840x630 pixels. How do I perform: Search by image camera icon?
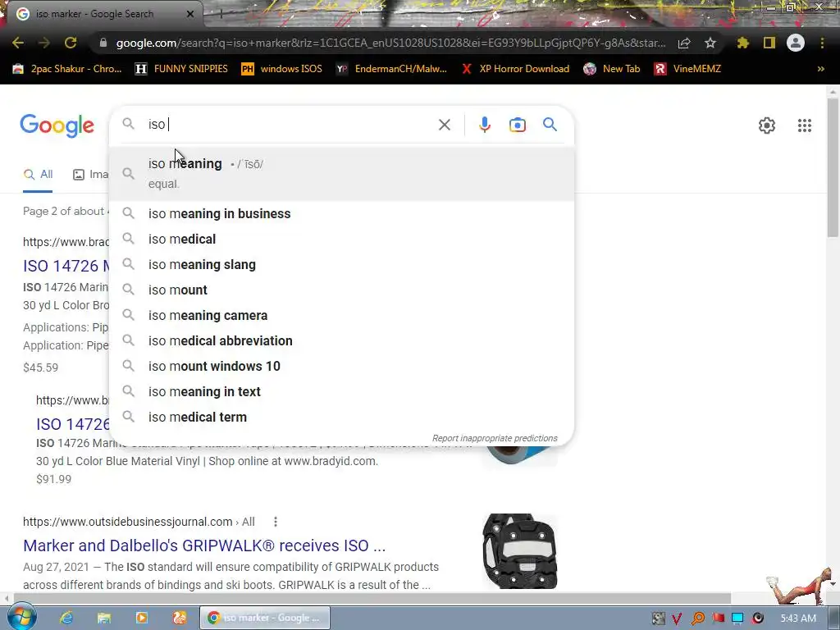click(x=517, y=125)
